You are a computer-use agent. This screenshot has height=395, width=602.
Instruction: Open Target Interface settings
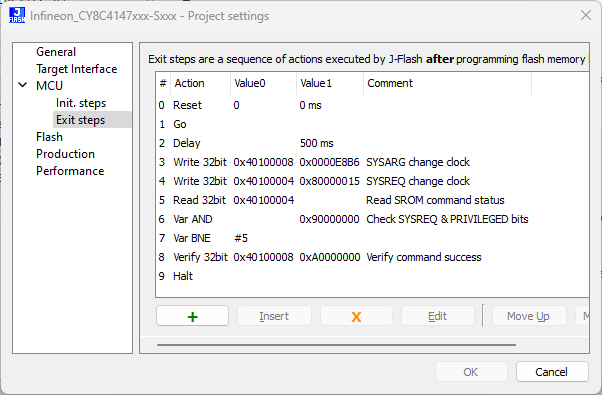coord(76,69)
